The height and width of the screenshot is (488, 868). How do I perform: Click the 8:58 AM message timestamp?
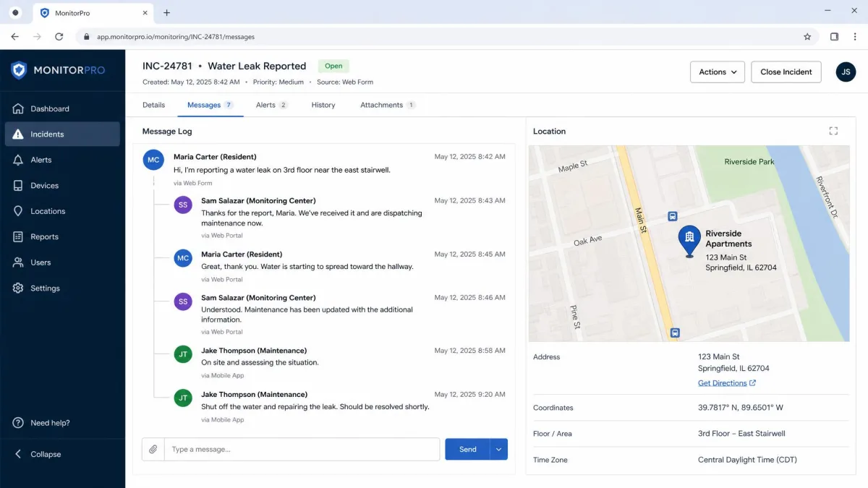point(470,351)
